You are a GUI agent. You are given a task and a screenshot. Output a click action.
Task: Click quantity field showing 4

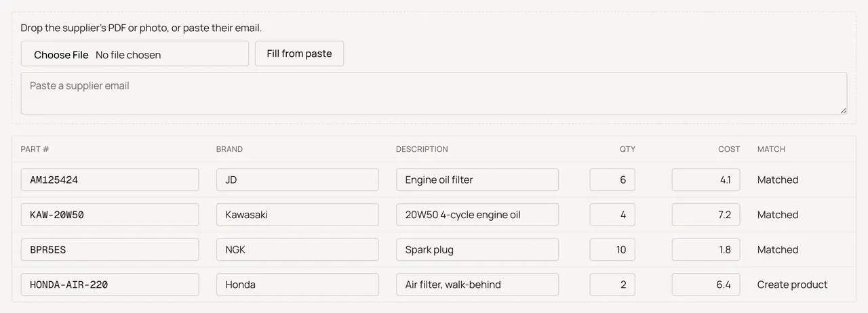pyautogui.click(x=612, y=215)
